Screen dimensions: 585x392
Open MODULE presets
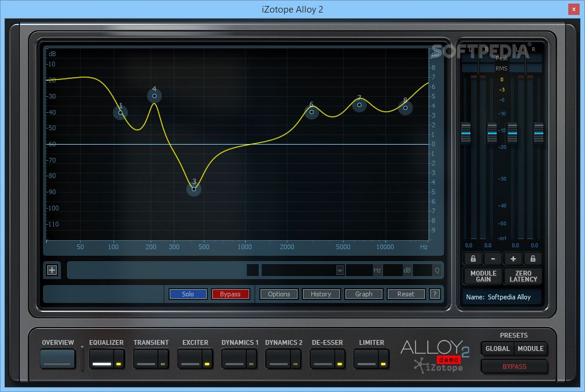531,348
